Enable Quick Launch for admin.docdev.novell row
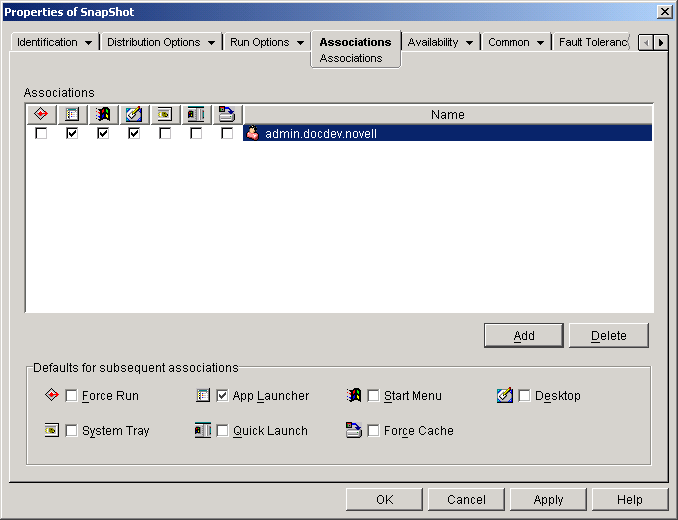This screenshot has height=520, width=678. (196, 134)
